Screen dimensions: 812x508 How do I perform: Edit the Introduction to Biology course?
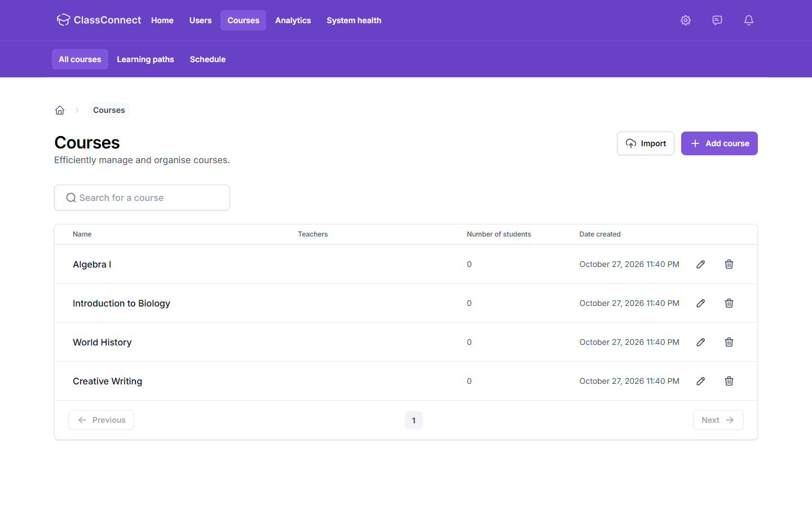(x=701, y=303)
